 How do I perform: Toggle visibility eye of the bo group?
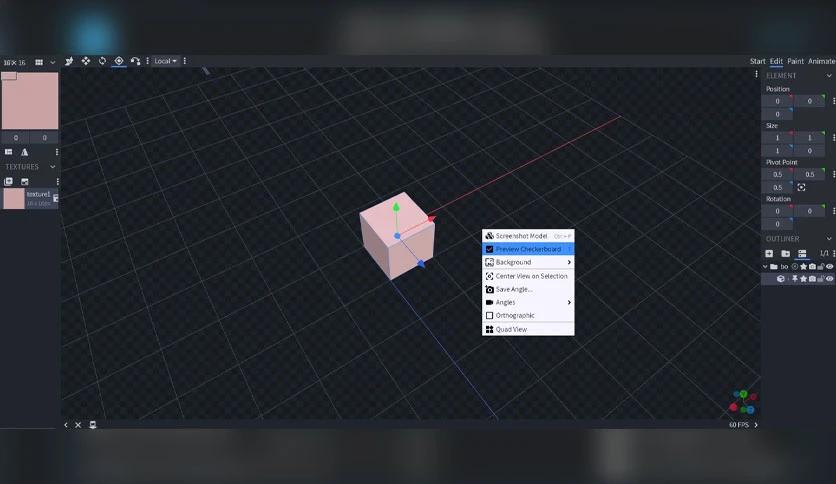[x=830, y=267]
